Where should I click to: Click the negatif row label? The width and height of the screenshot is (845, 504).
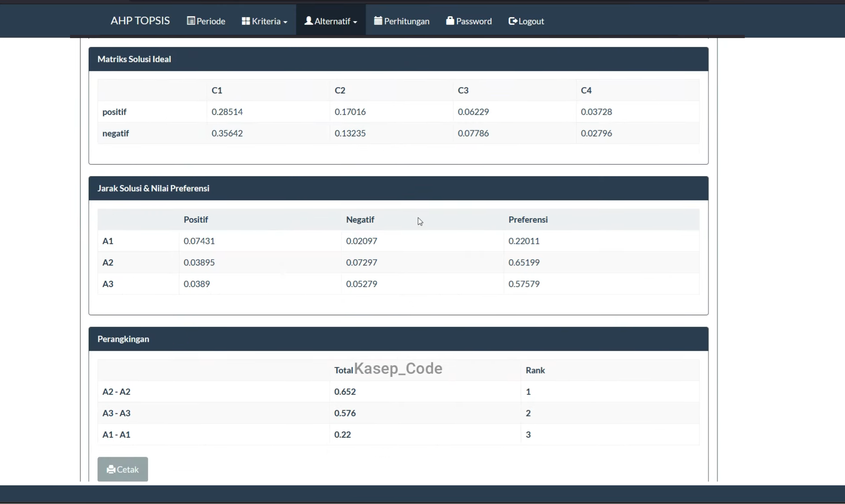(x=116, y=133)
